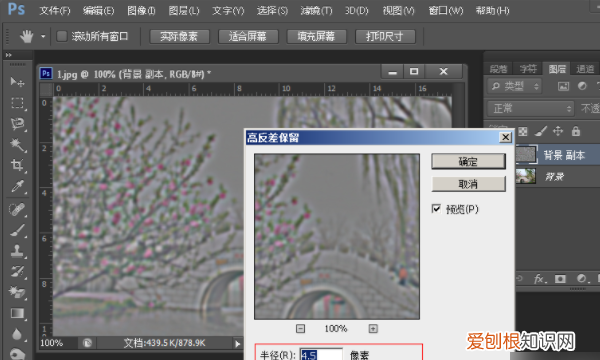This screenshot has height=360, width=600.
Task: Switch to the Character panel tab
Action: click(528, 69)
